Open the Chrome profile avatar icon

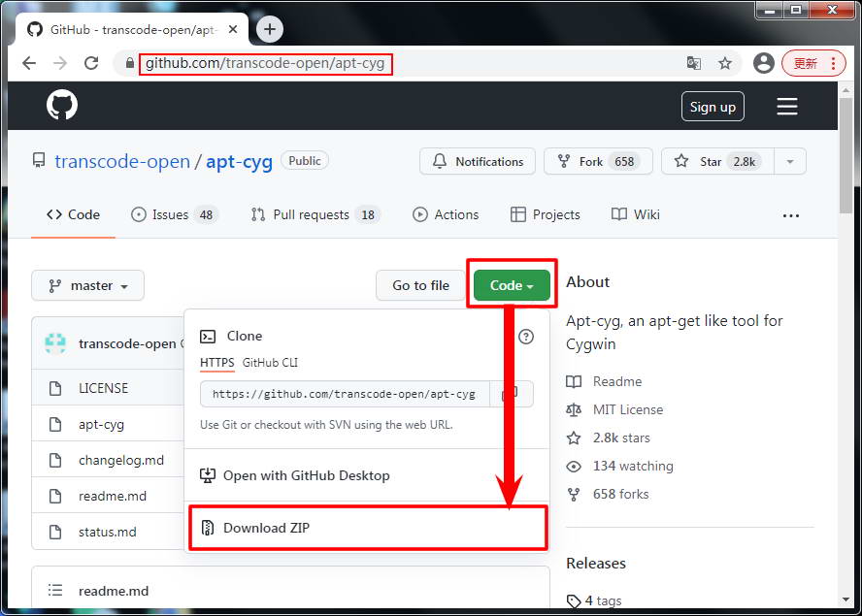(764, 63)
